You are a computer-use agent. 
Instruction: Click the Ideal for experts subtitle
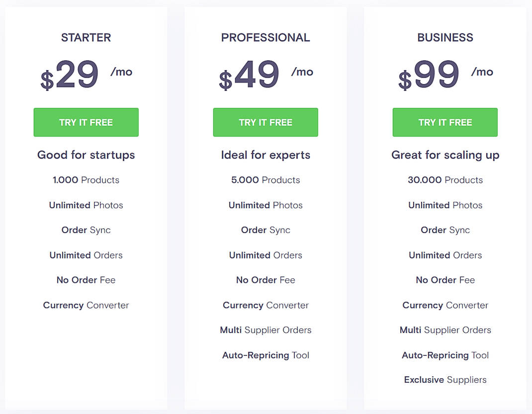265,155
